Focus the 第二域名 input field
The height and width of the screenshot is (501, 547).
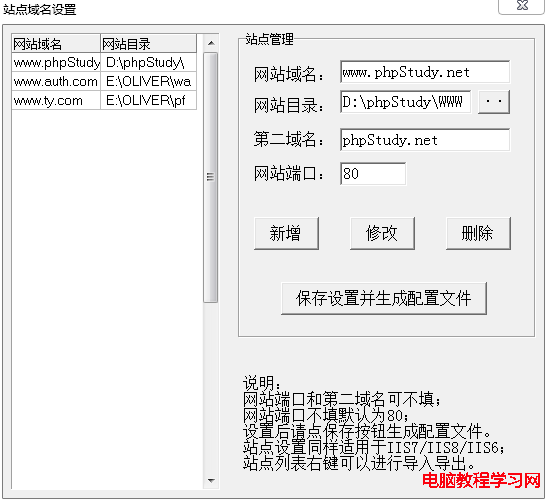tap(425, 140)
